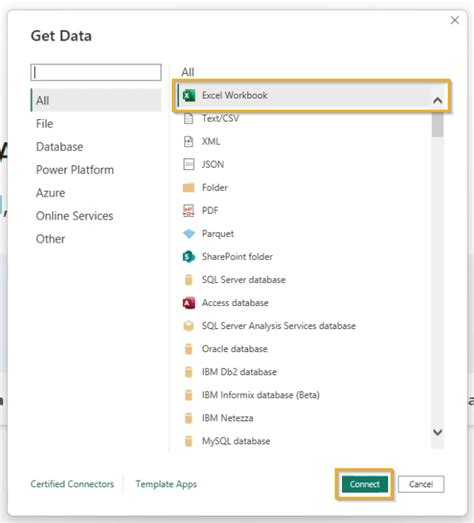Click the SQL Server database icon
474x523 pixels.
(188, 280)
